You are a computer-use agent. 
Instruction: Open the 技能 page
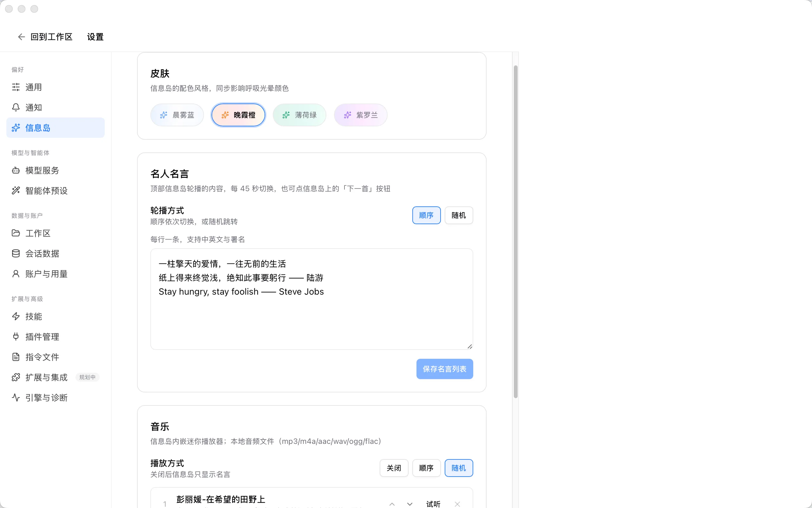click(56, 316)
